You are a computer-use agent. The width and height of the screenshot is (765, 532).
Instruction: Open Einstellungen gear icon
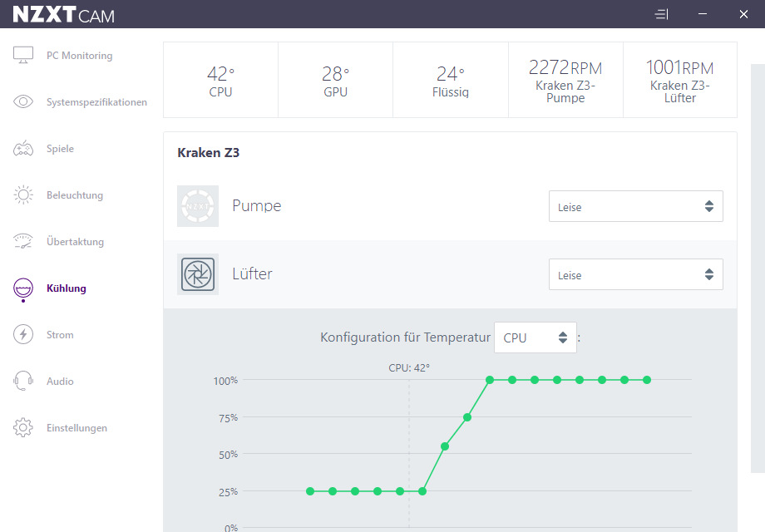coord(23,427)
